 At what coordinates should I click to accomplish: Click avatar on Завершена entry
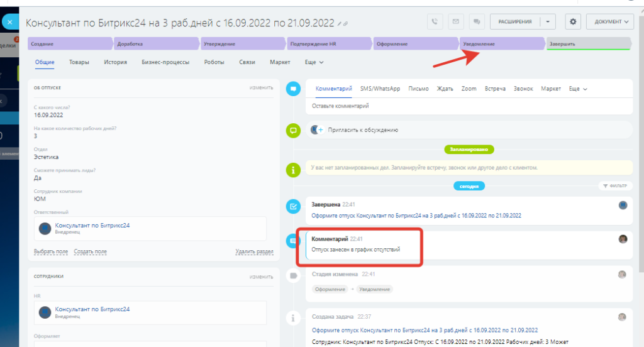623,205
